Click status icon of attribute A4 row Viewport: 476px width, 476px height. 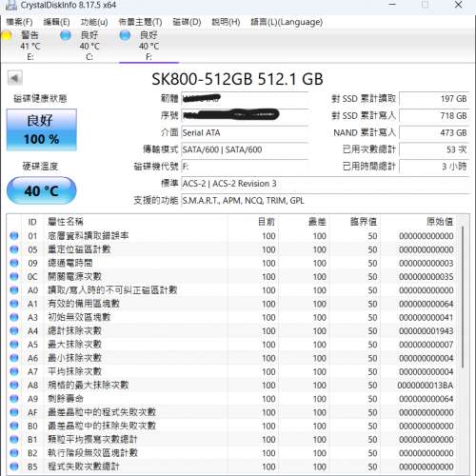(x=14, y=331)
